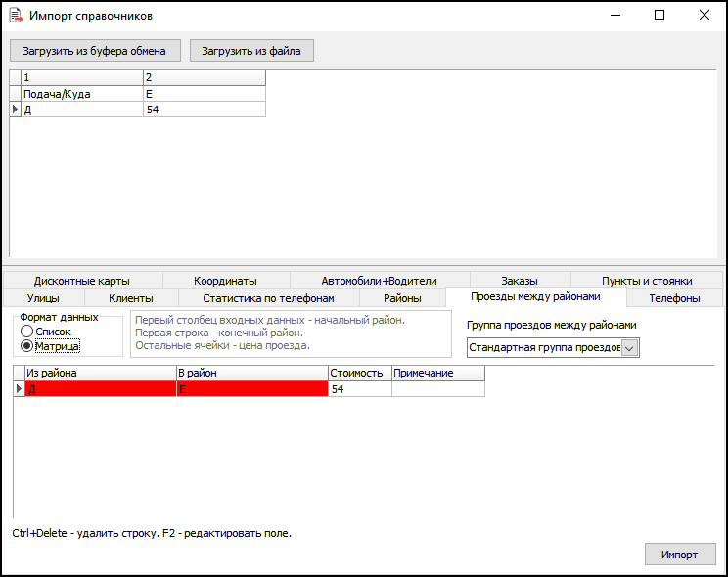Click the red Из района cell
The height and width of the screenshot is (577, 728).
99,389
